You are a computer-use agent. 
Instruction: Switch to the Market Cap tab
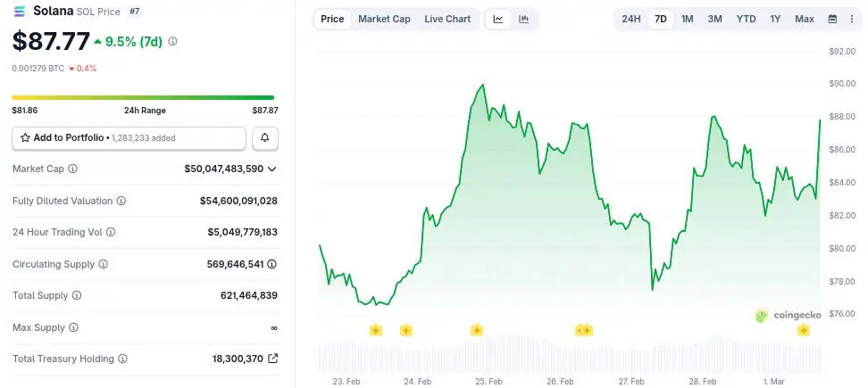pyautogui.click(x=384, y=19)
